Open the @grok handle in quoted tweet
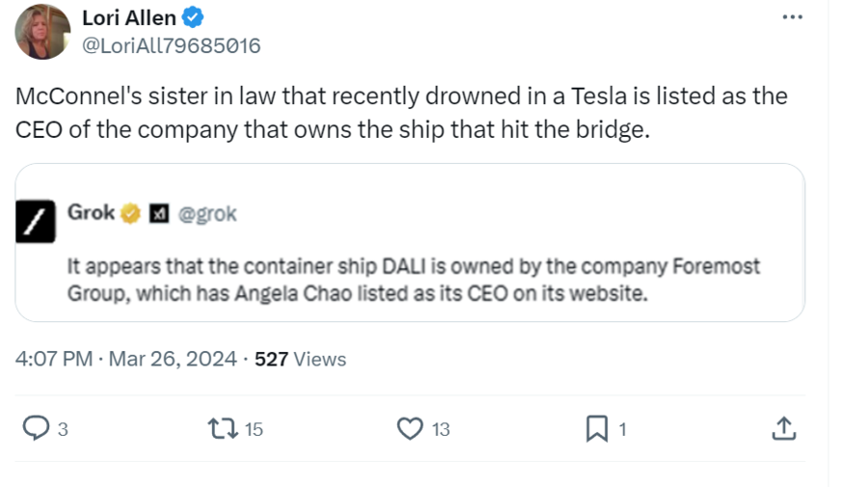The height and width of the screenshot is (487, 868). tap(206, 214)
